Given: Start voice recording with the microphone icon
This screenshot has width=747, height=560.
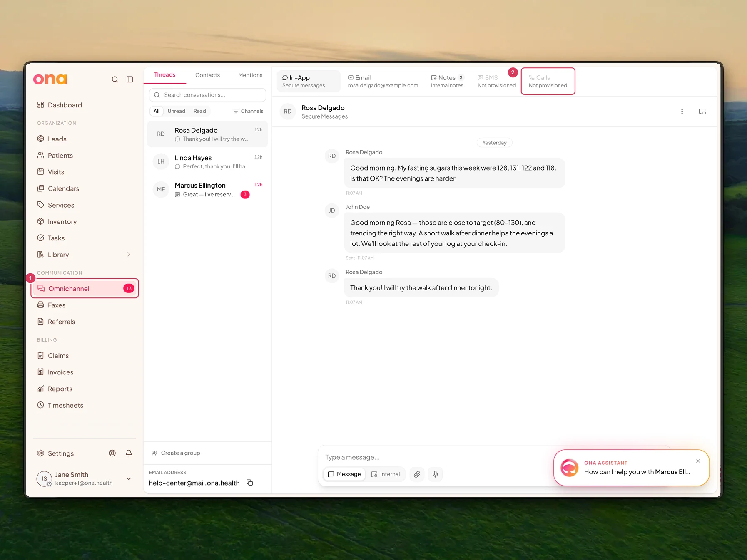Looking at the screenshot, I should point(435,474).
